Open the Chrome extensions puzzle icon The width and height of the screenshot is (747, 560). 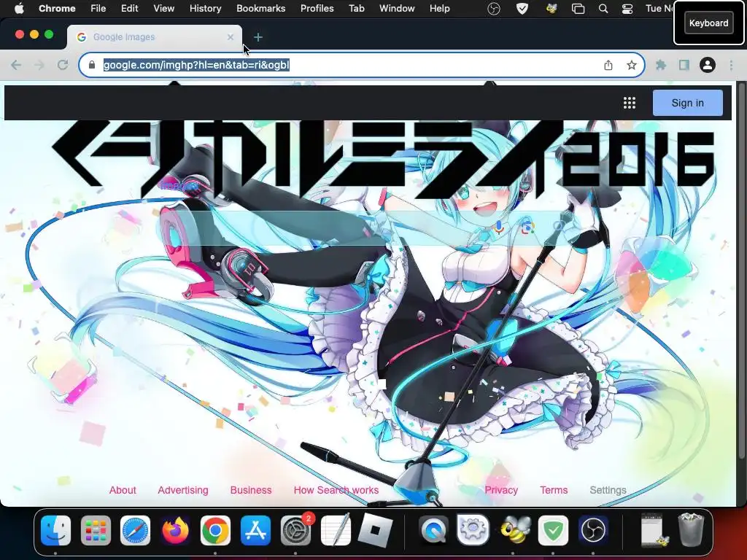[x=661, y=65]
